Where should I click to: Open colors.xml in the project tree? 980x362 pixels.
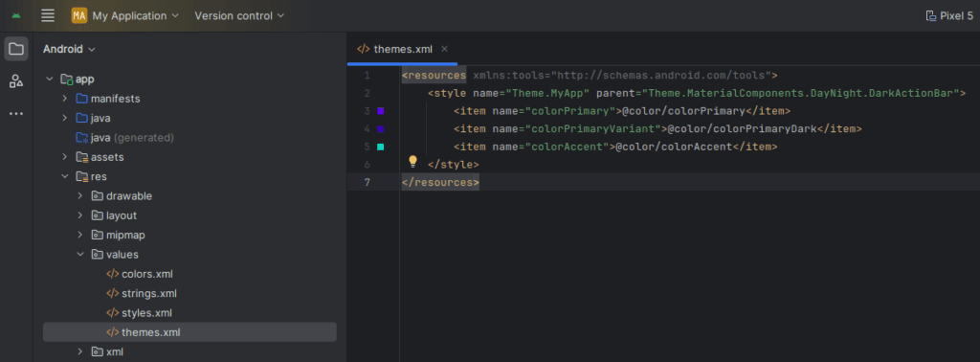[x=146, y=274]
